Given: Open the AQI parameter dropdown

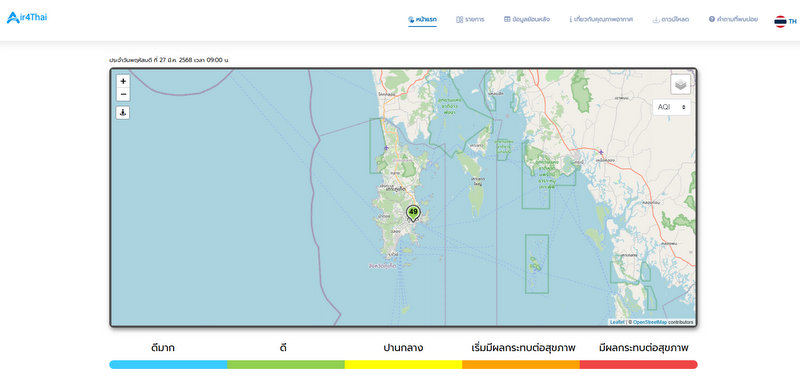Looking at the screenshot, I should 671,107.
